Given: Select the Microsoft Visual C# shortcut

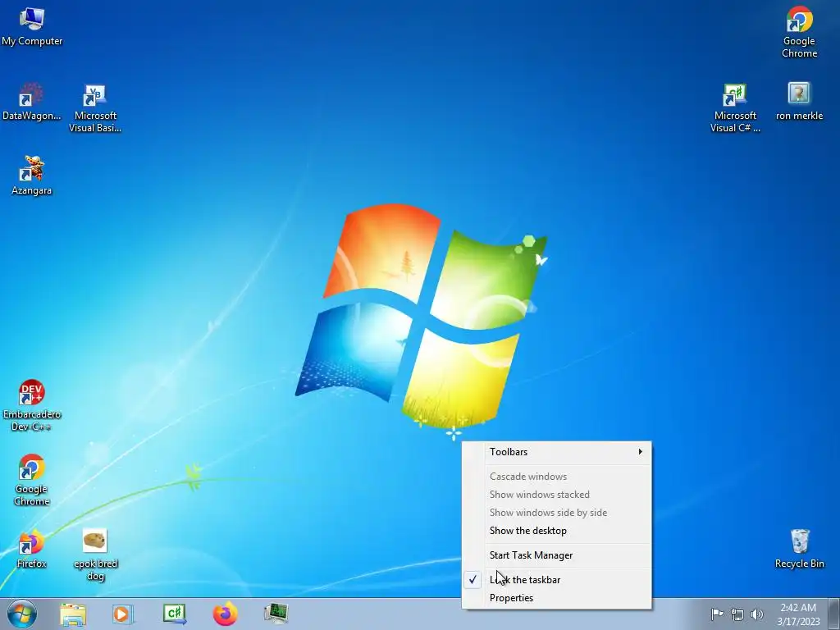Looking at the screenshot, I should pos(735,107).
